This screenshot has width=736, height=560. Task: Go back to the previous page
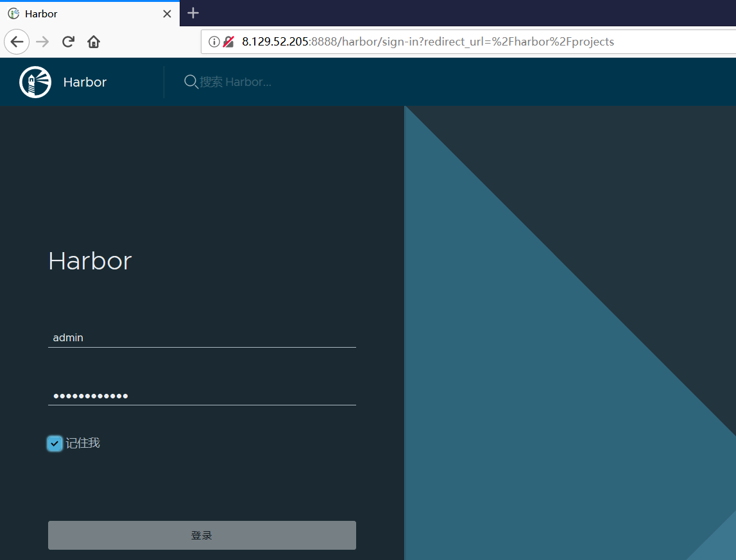point(17,42)
